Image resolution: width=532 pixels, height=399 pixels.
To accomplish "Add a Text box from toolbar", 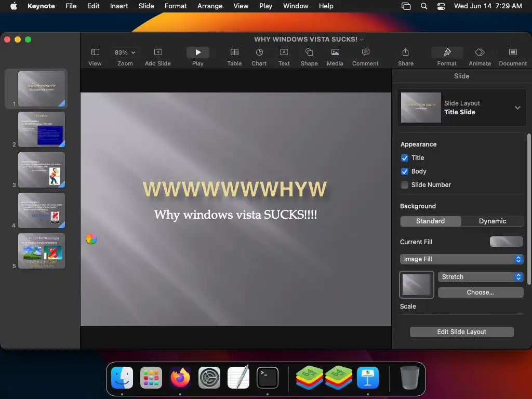I will (x=284, y=57).
